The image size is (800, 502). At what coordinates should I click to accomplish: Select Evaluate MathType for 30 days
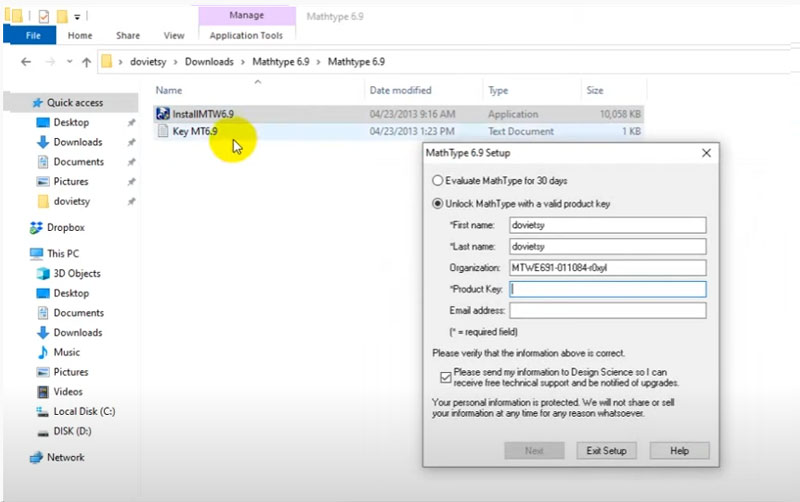pos(437,181)
